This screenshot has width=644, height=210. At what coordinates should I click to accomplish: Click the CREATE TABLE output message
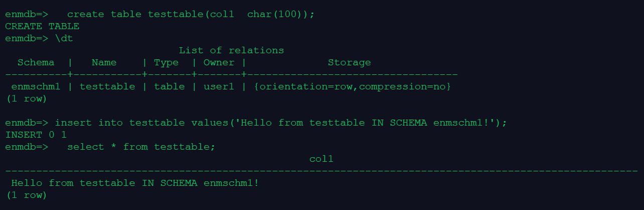pos(42,26)
